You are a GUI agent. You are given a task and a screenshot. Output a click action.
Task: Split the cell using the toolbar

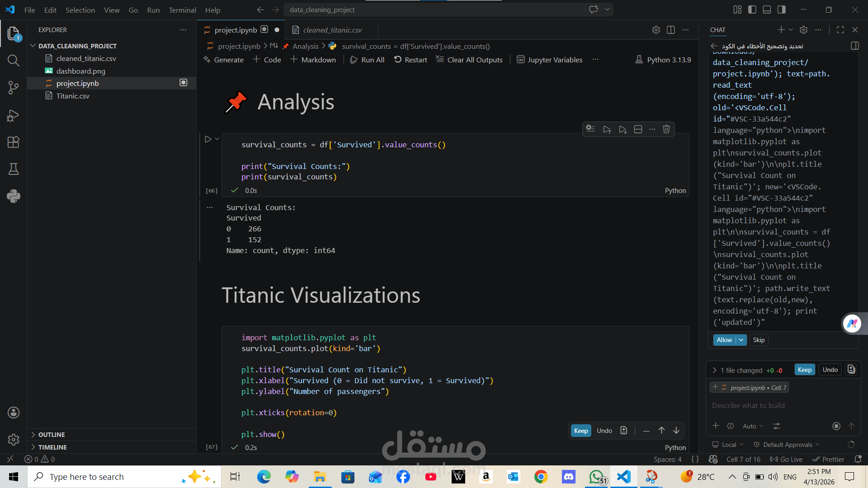638,129
